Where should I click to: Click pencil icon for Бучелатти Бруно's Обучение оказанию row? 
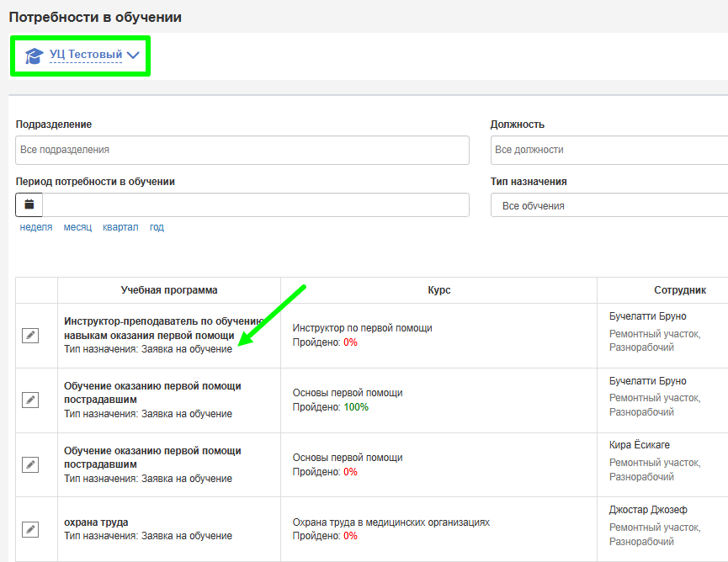click(x=30, y=400)
